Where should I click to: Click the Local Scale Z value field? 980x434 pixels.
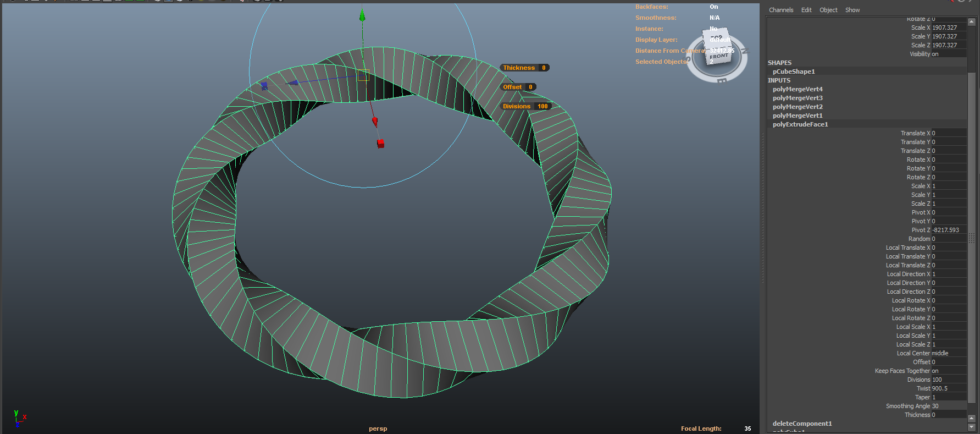[x=949, y=344]
